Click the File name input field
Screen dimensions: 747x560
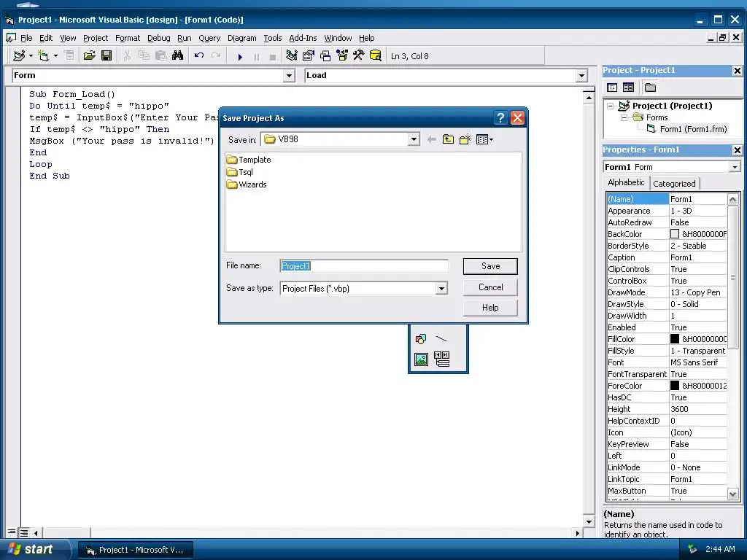coord(364,266)
